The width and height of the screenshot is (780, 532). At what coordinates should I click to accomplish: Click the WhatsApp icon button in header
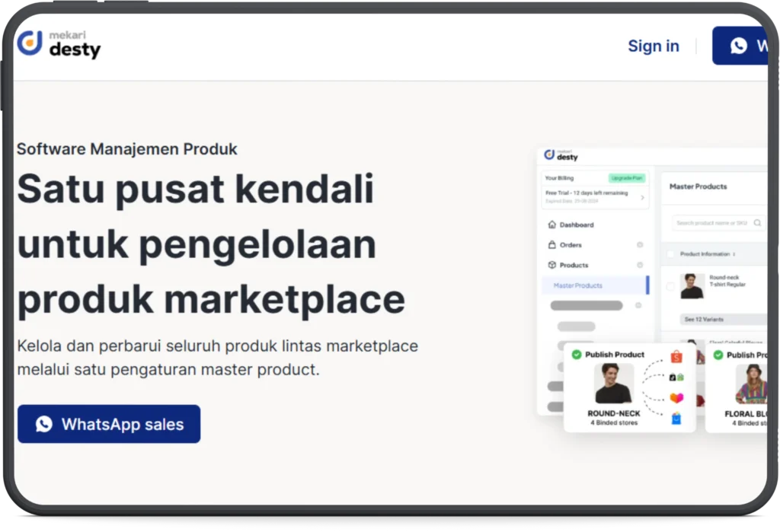tap(740, 46)
